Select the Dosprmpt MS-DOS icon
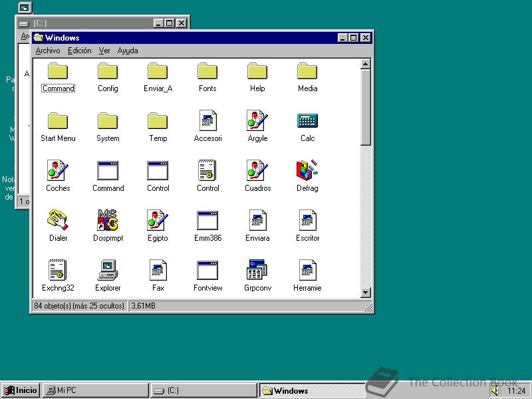The image size is (532, 399). 108,220
